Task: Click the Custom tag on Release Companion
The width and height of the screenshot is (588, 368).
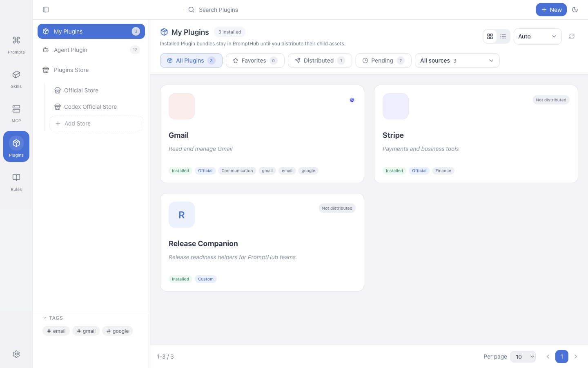Action: [206, 279]
